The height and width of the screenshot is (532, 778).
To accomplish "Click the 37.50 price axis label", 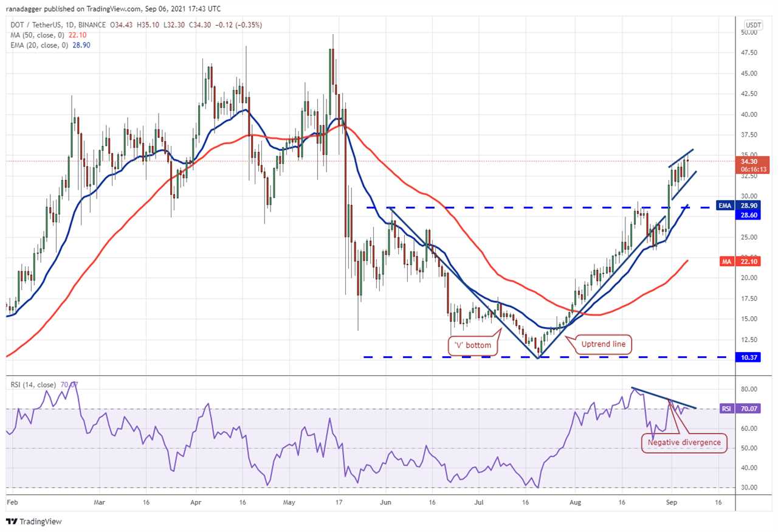I will coord(749,135).
